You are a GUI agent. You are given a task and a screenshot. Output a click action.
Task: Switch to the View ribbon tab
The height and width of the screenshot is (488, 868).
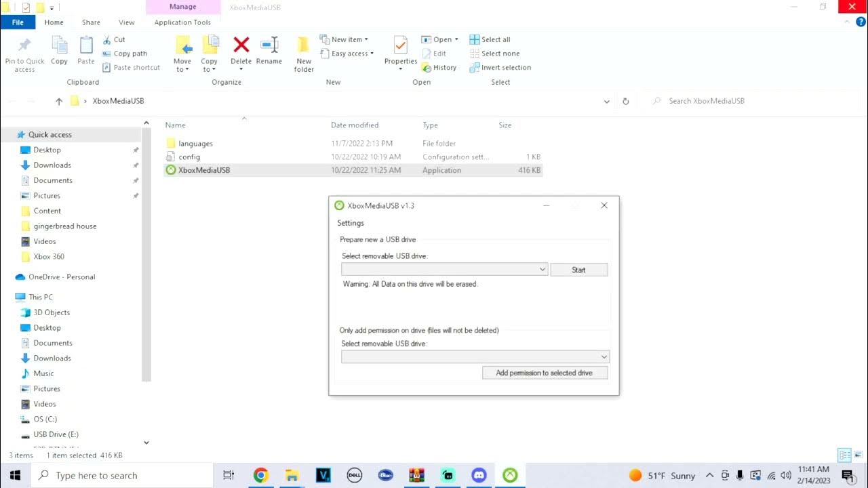coord(127,22)
